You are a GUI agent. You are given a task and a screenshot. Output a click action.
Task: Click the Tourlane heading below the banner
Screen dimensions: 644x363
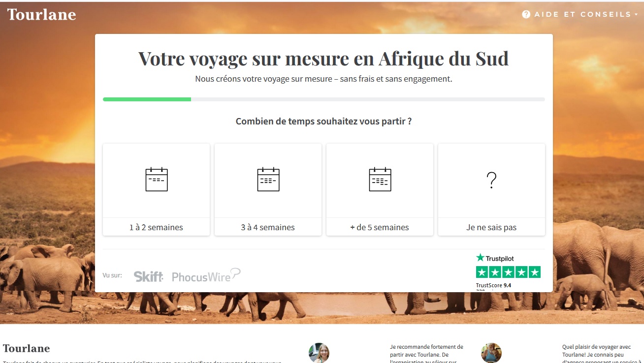pos(27,348)
